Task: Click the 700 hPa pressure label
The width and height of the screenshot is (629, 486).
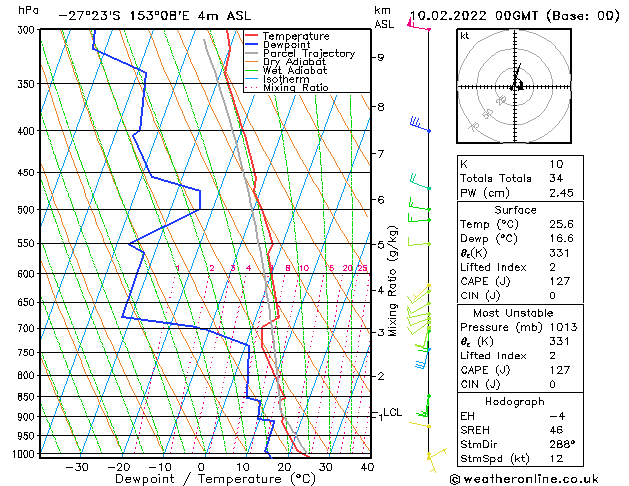Action: point(28,328)
